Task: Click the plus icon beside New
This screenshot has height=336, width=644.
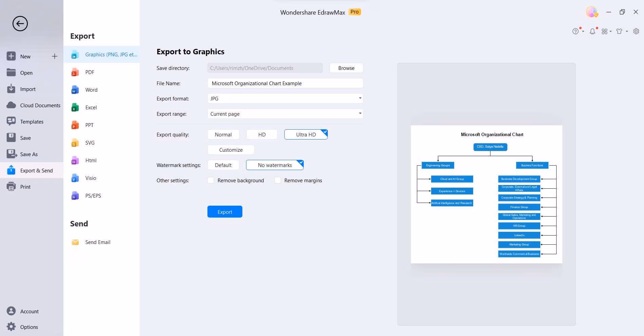Action: coord(55,56)
